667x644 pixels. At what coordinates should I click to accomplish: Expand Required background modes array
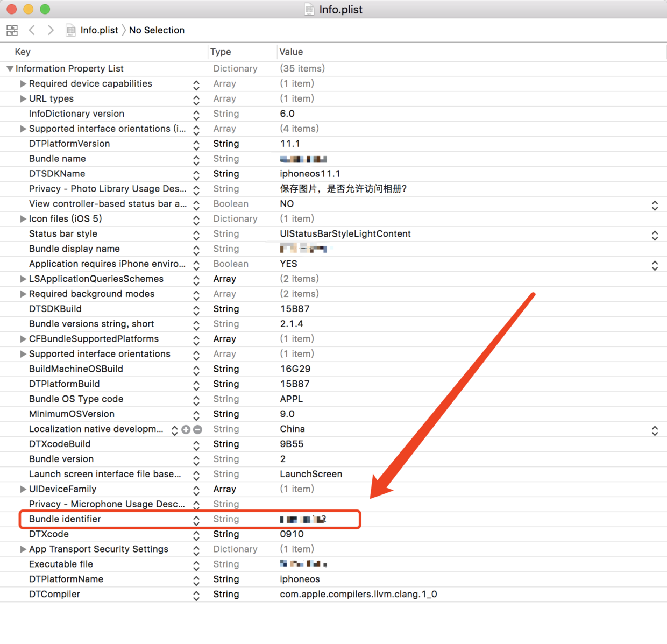(x=23, y=294)
